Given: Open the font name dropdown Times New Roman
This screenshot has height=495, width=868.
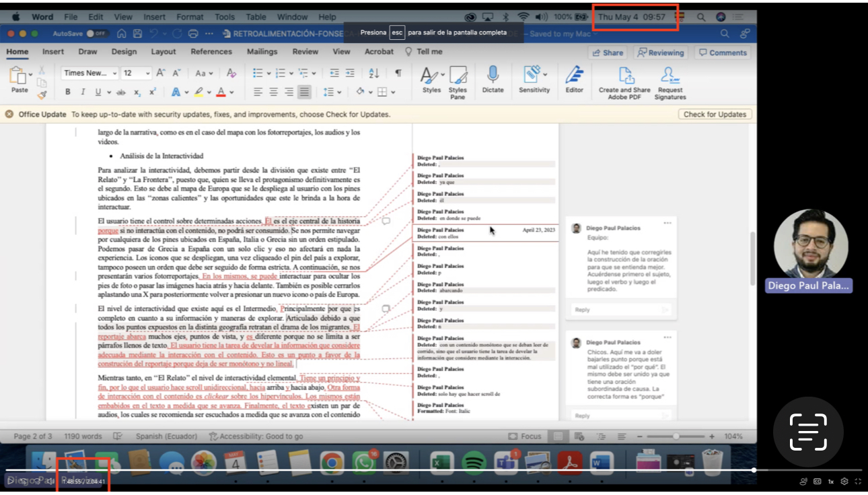Looking at the screenshot, I should (114, 73).
